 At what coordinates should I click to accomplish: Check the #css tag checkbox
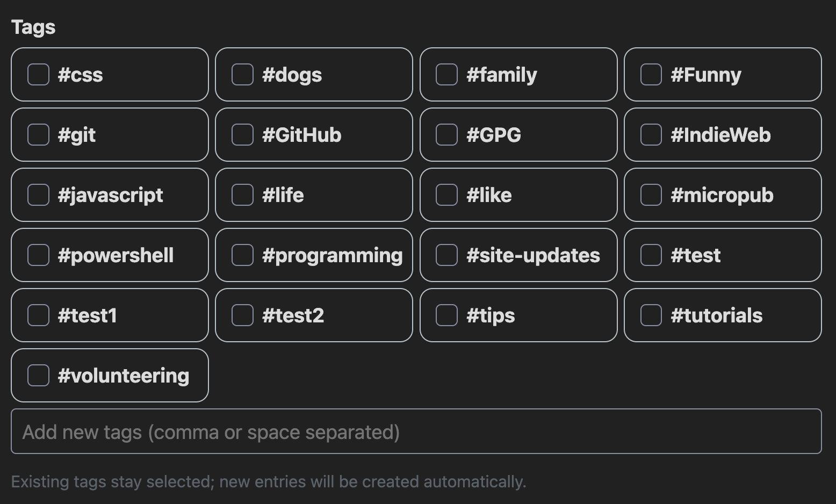point(38,75)
